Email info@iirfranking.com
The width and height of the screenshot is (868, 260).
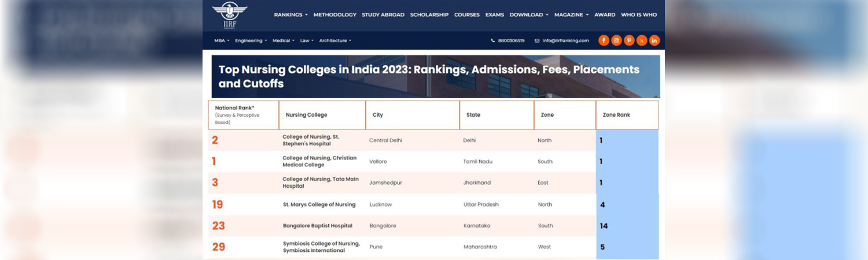click(566, 40)
